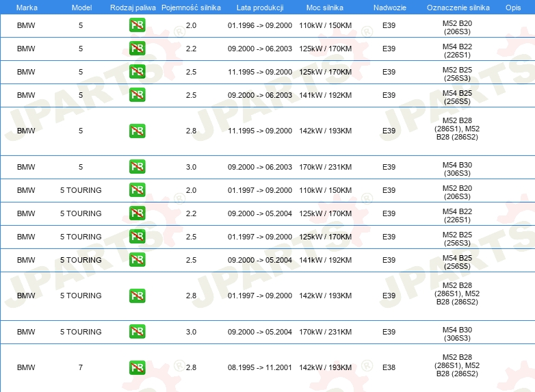Select engine code M54 B22 in BMW 5 row

[457, 51]
